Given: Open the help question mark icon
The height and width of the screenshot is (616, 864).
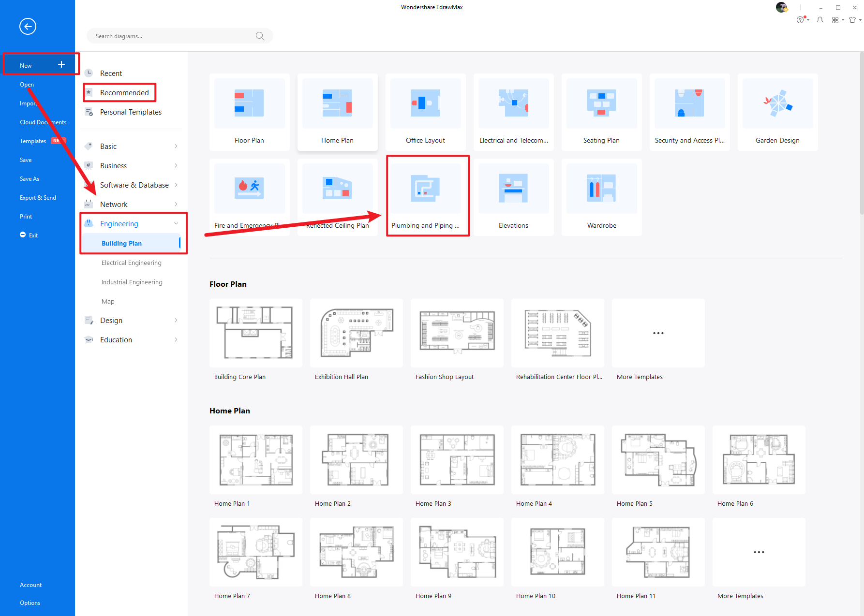Looking at the screenshot, I should tap(801, 20).
